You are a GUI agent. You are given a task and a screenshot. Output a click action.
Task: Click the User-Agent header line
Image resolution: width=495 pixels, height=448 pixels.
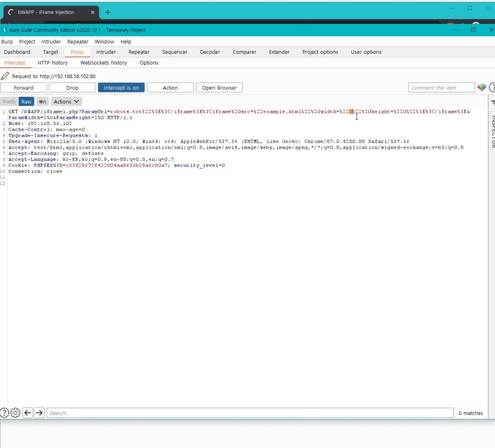click(x=209, y=141)
